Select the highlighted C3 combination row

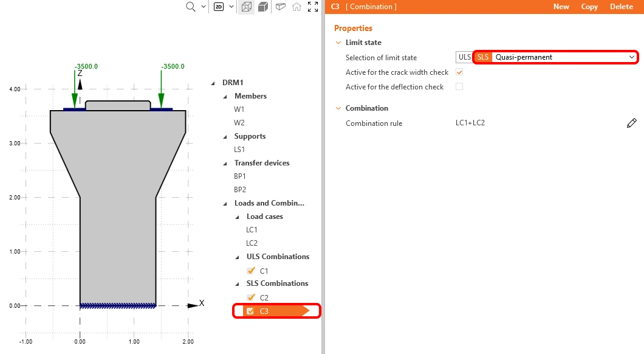[x=276, y=311]
